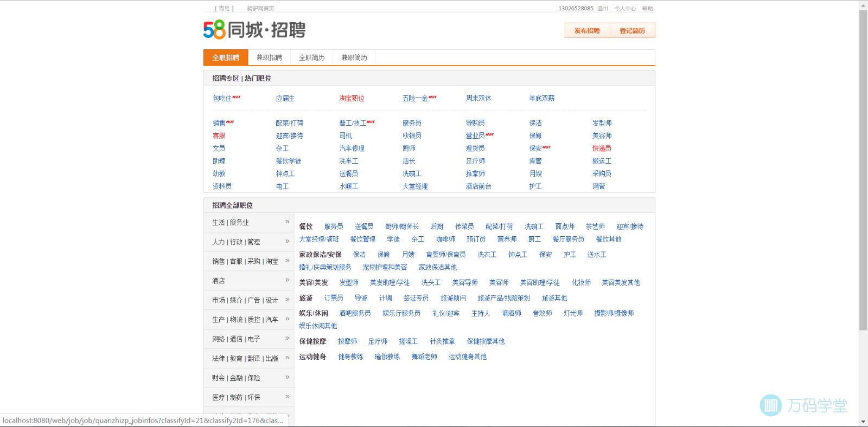
Task: Expand the 酒店 category chevron
Action: (x=288, y=280)
